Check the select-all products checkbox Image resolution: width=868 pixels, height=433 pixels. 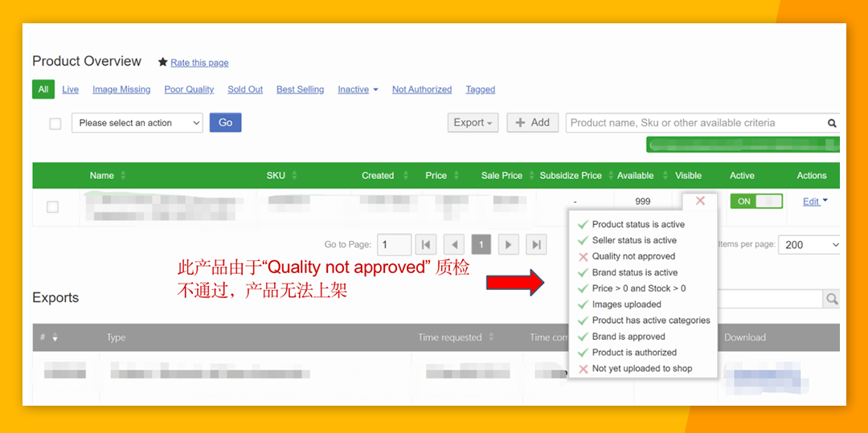click(x=55, y=124)
